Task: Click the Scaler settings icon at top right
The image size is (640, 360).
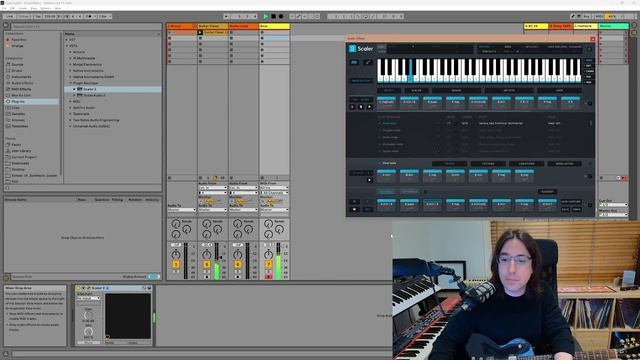Action: 589,49
